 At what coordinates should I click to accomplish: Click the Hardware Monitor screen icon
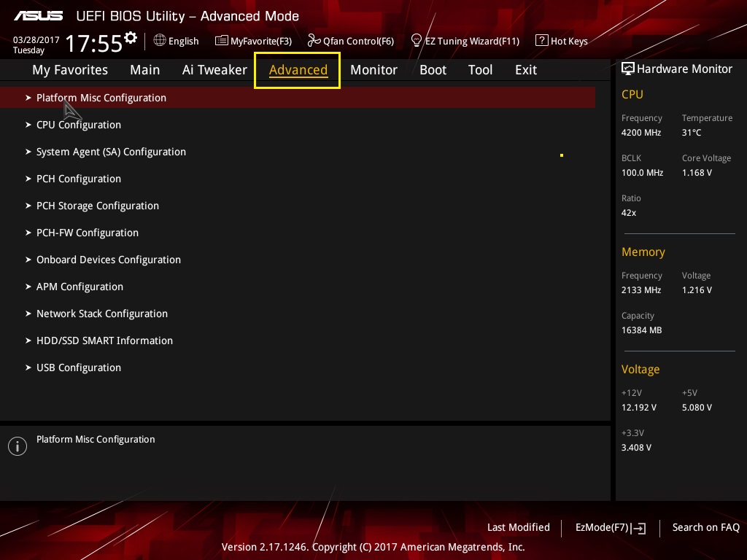tap(628, 69)
